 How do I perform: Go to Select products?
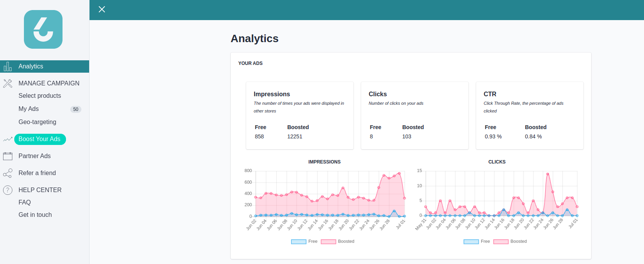tap(40, 96)
